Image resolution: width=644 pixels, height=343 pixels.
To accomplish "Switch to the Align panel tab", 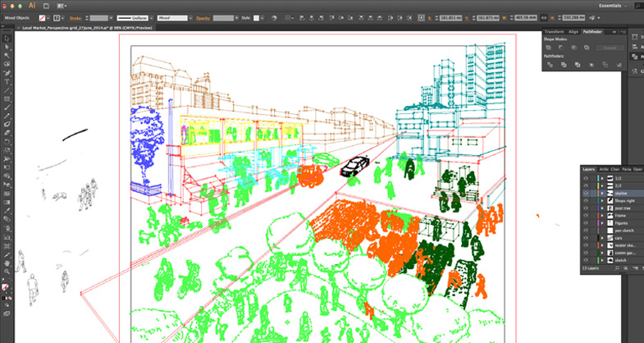I will (x=573, y=32).
